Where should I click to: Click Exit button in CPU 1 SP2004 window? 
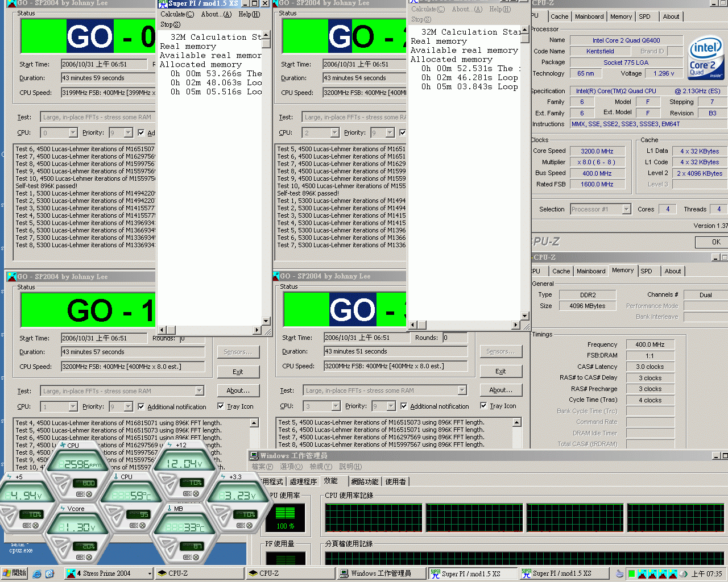point(238,372)
